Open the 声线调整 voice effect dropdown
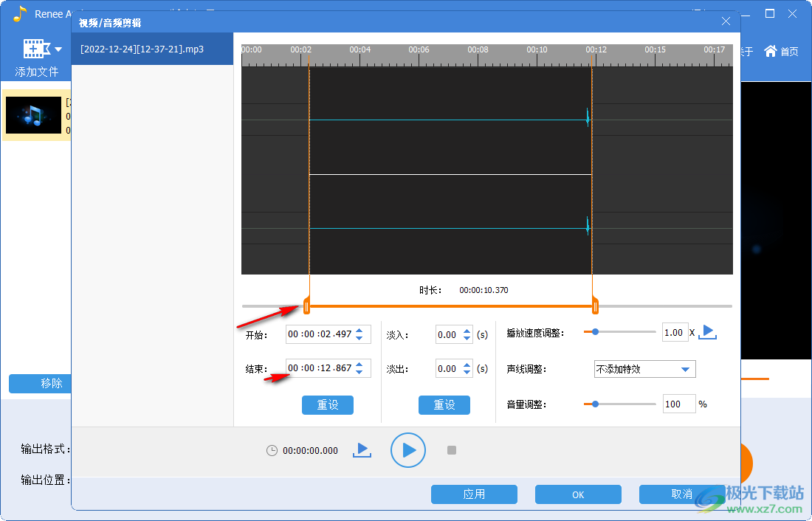 coord(644,369)
